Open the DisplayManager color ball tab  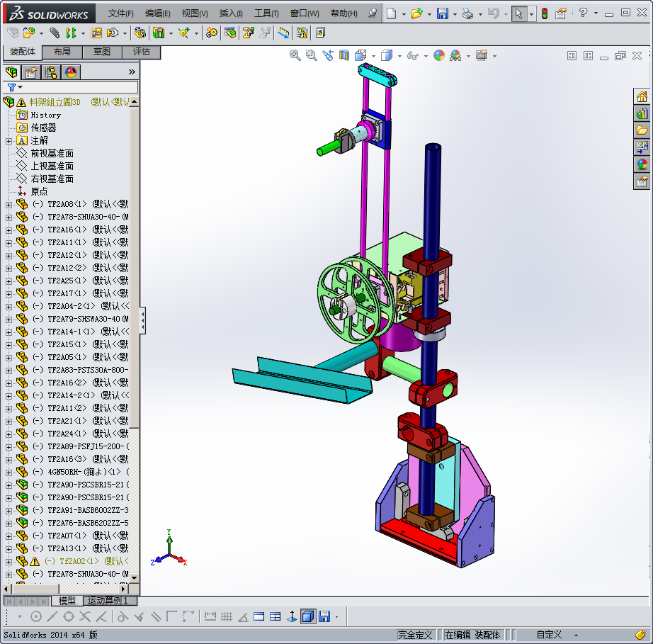coord(71,72)
